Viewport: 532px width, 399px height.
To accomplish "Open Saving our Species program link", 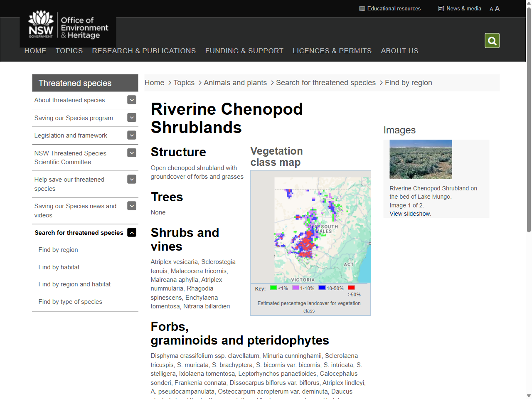I will [x=74, y=118].
